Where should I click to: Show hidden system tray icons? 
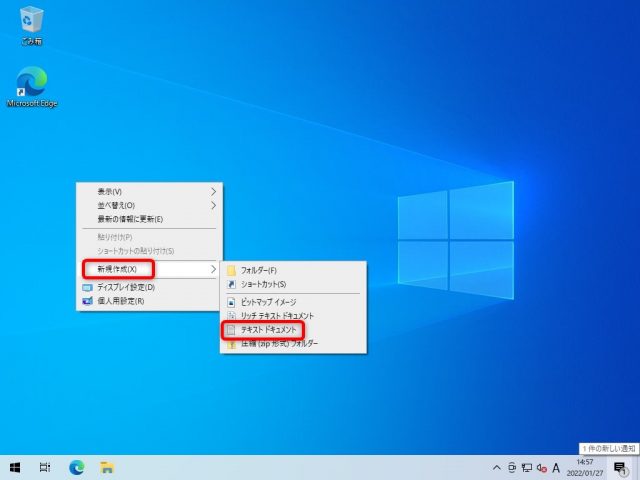coord(497,467)
